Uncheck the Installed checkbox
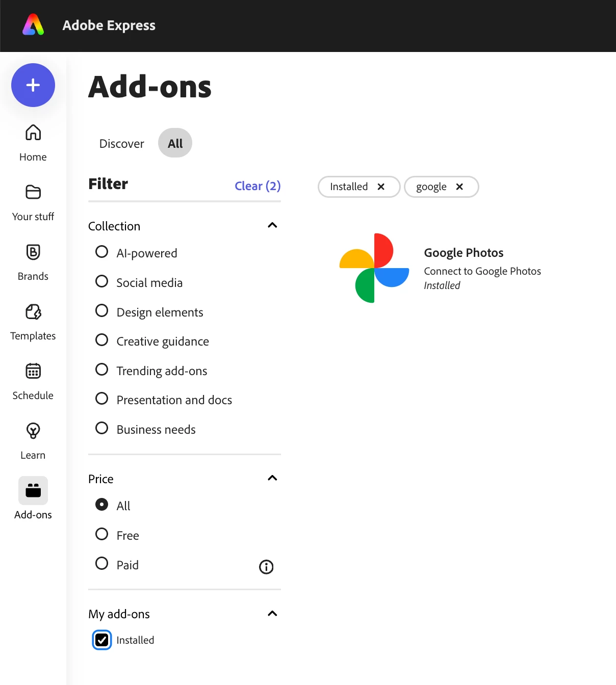Viewport: 616px width, 685px height. pos(102,640)
